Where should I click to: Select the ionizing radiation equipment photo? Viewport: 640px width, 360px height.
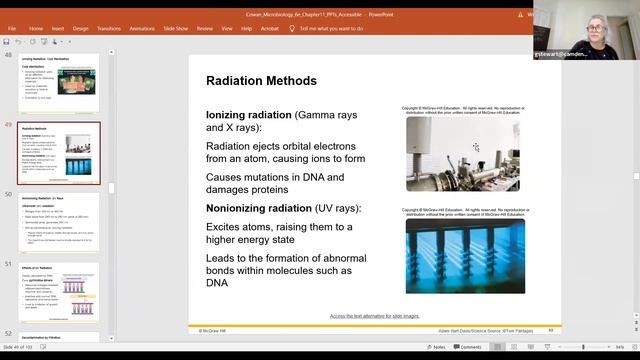point(463,154)
